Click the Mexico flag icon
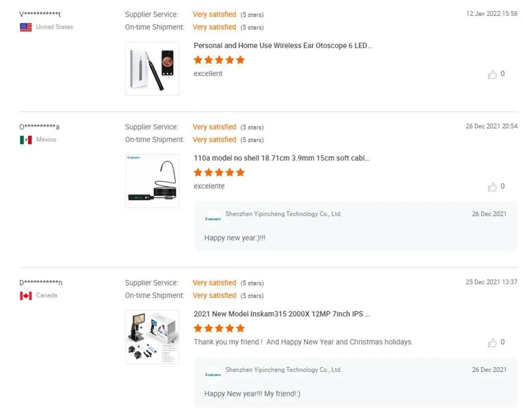Image resolution: width=523 pixels, height=420 pixels. 26,140
